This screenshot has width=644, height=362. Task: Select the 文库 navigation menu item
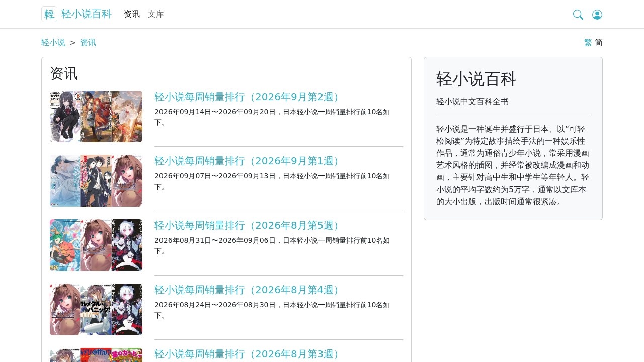pyautogui.click(x=156, y=14)
